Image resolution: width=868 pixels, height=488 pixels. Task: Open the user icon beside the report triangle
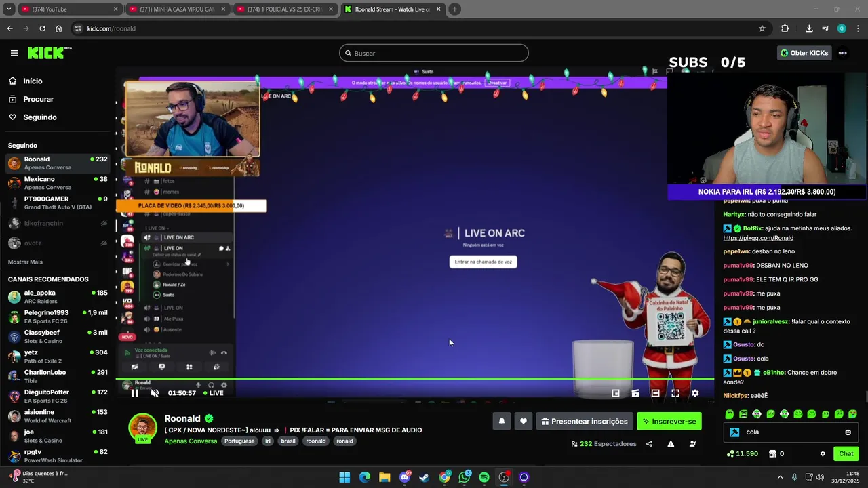692,444
